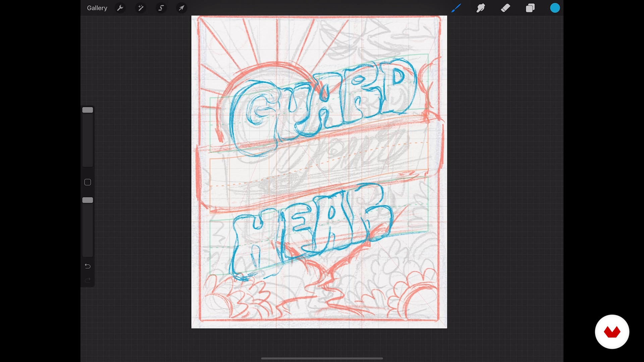Adjust the brush opacity slider handle

coord(88,200)
